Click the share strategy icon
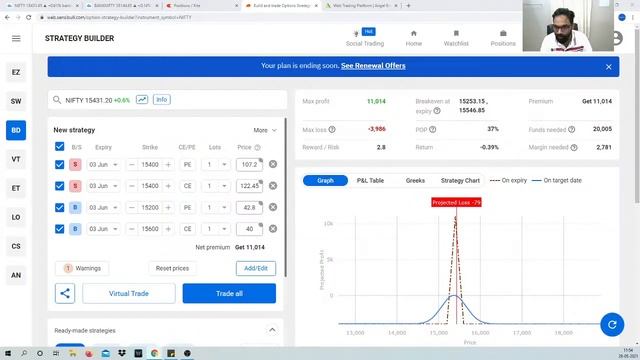This screenshot has height=360, width=640. pos(65,293)
